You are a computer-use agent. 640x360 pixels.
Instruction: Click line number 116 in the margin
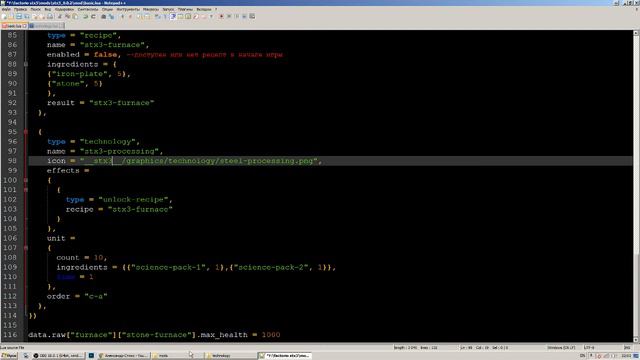click(10, 335)
